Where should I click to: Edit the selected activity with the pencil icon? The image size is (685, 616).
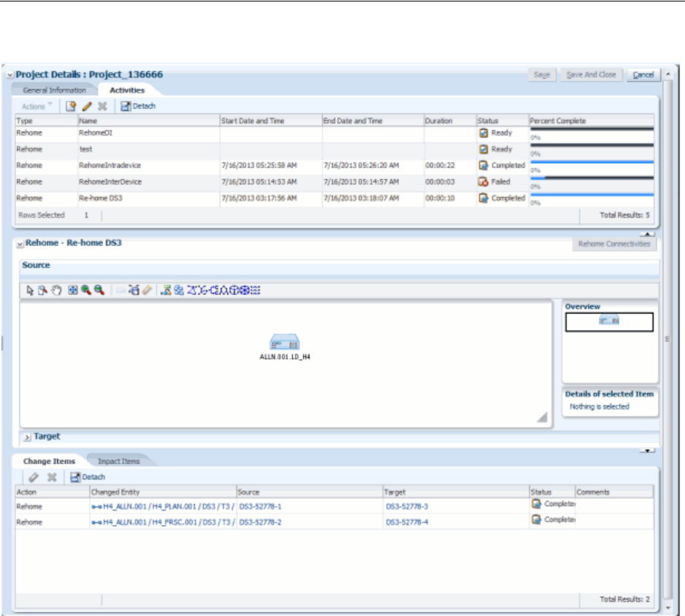click(87, 106)
